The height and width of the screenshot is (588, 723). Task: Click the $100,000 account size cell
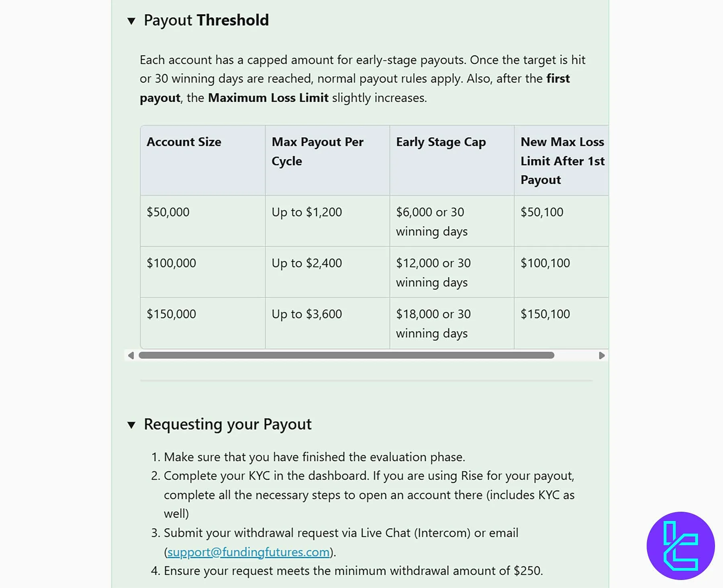(x=171, y=263)
